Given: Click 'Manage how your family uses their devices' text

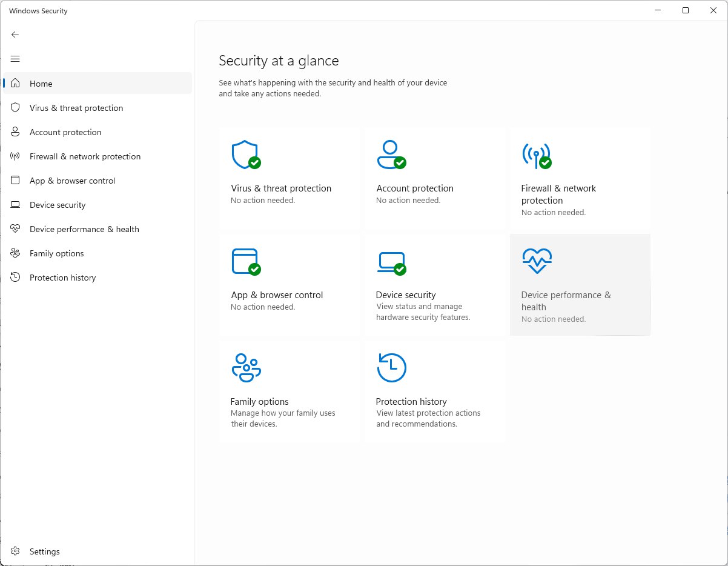Looking at the screenshot, I should (x=283, y=419).
